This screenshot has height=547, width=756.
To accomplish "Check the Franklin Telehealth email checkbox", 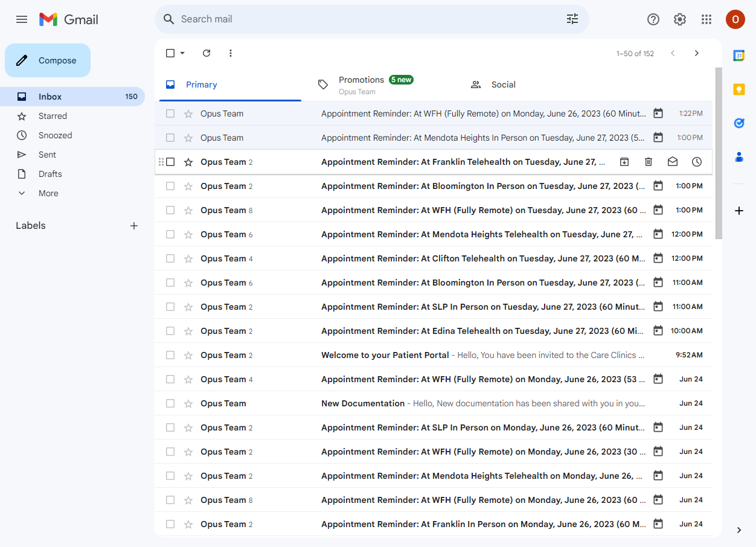I will point(170,162).
